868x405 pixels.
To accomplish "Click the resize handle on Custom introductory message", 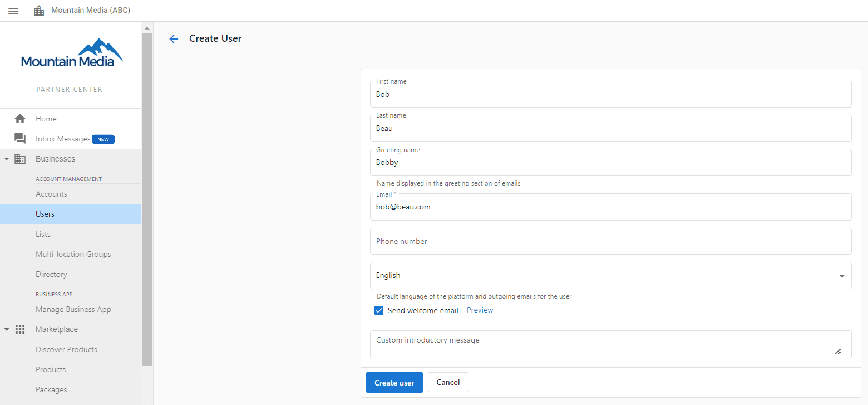I will click(838, 351).
